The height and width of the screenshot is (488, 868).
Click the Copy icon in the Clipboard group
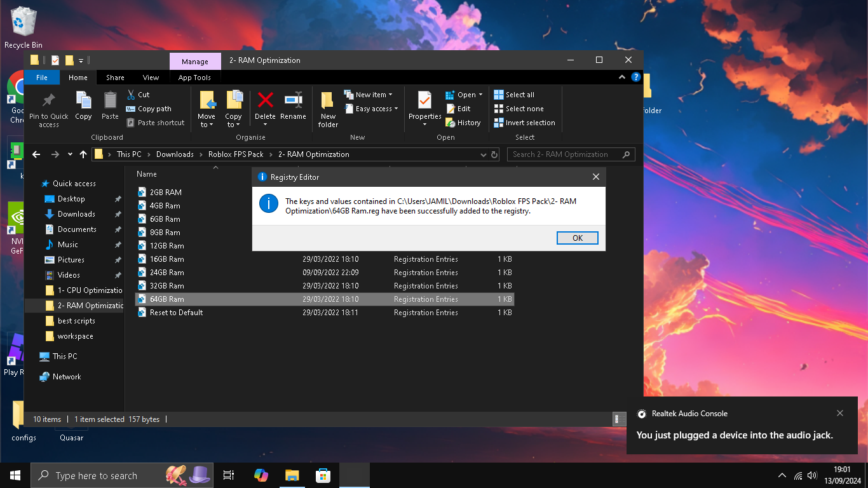coord(83,100)
